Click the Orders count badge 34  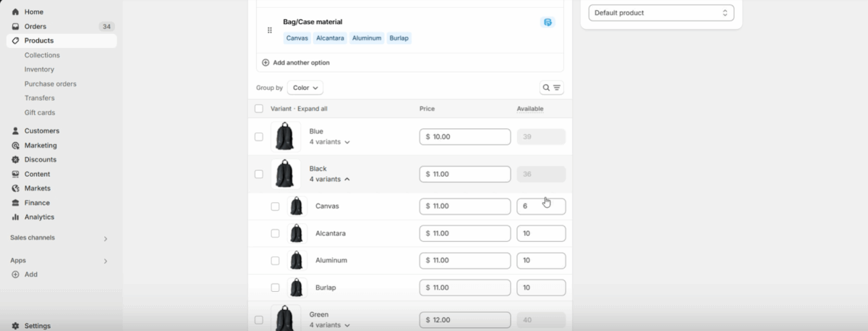(x=106, y=27)
